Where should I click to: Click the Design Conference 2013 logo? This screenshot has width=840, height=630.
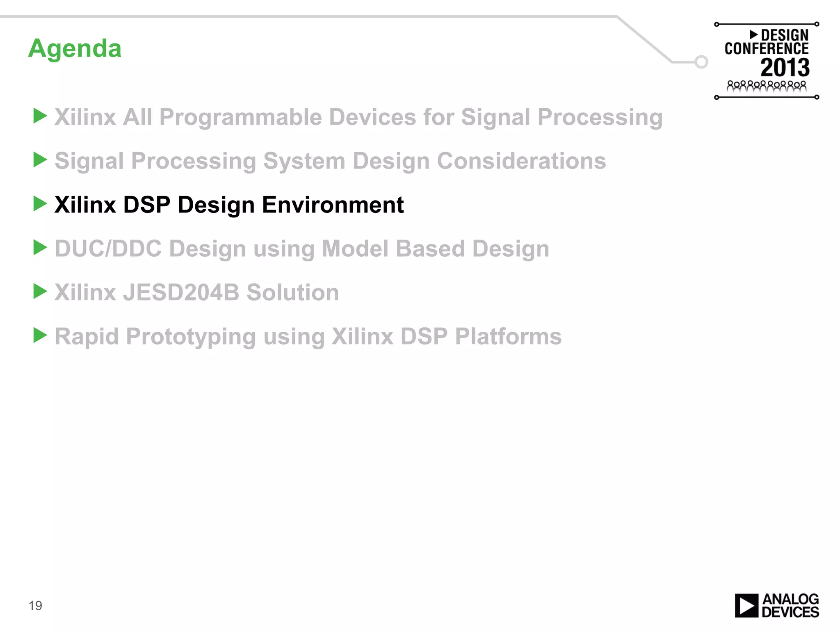click(767, 61)
